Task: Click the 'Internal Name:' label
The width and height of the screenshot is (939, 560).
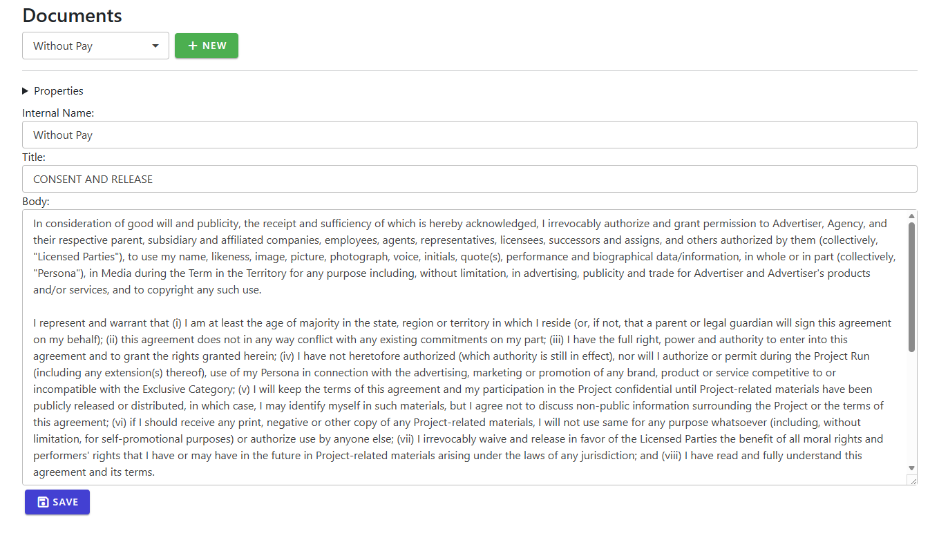Action: 58,113
